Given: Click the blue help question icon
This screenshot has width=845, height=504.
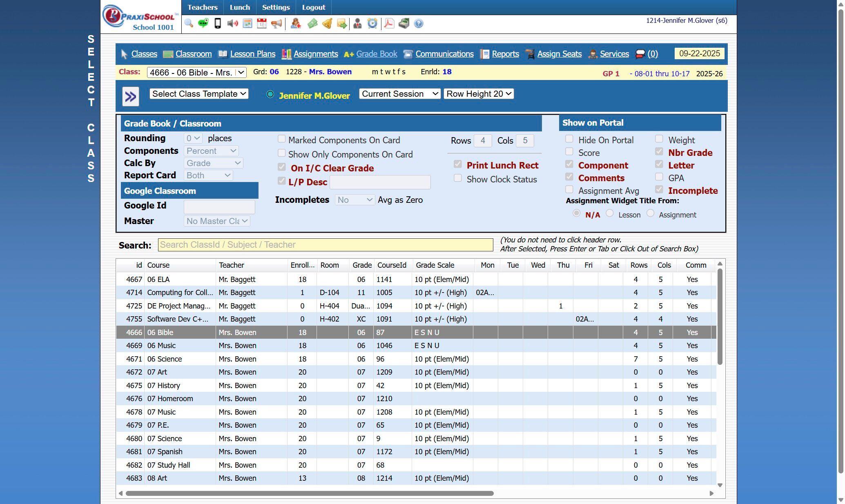Looking at the screenshot, I should 418,23.
